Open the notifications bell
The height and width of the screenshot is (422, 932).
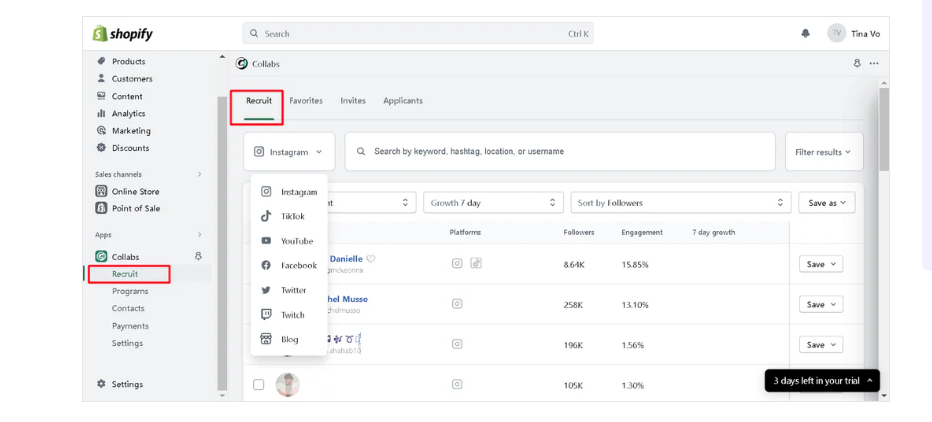(805, 34)
